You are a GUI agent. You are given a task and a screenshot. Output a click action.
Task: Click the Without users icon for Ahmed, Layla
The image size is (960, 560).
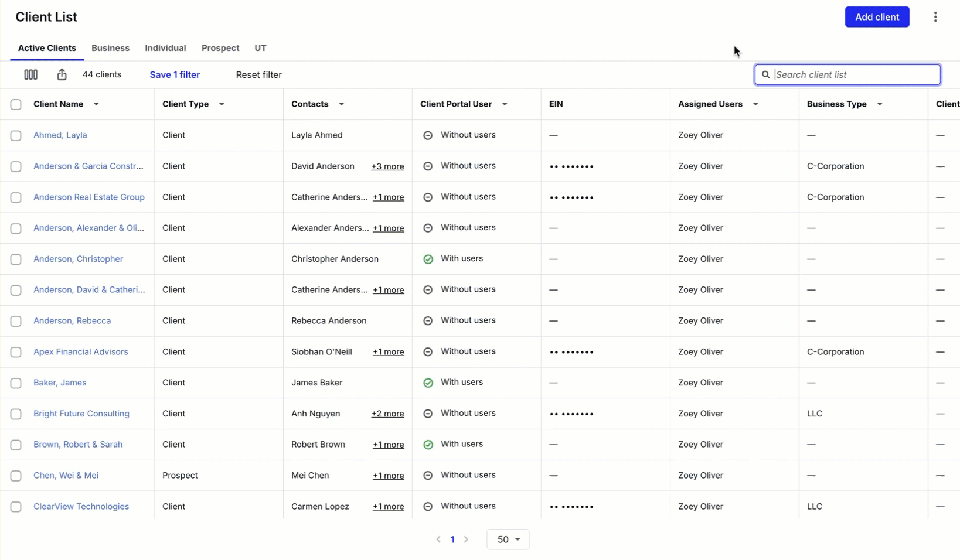pos(427,135)
